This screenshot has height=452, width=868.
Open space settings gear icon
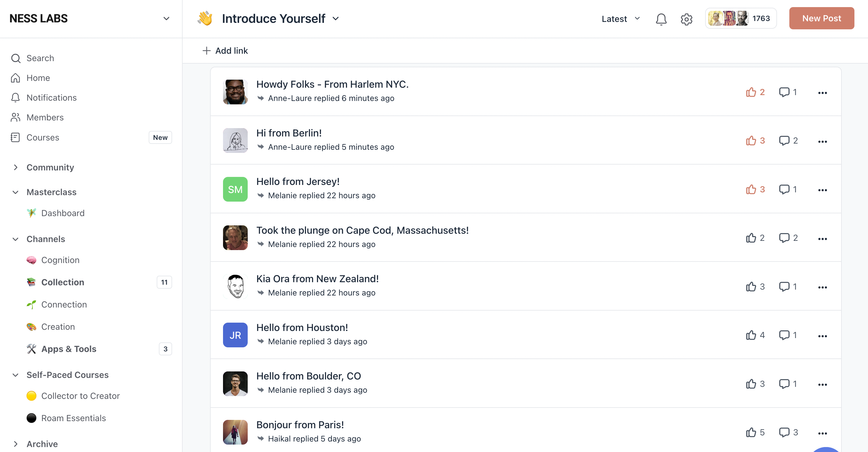coord(686,19)
